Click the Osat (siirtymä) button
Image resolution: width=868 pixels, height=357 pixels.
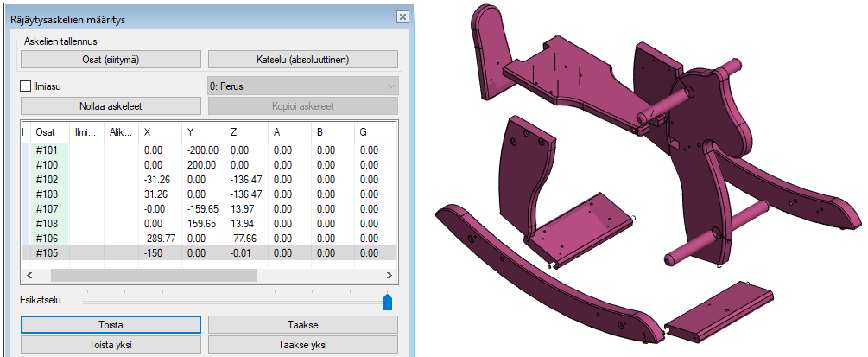[x=111, y=59]
